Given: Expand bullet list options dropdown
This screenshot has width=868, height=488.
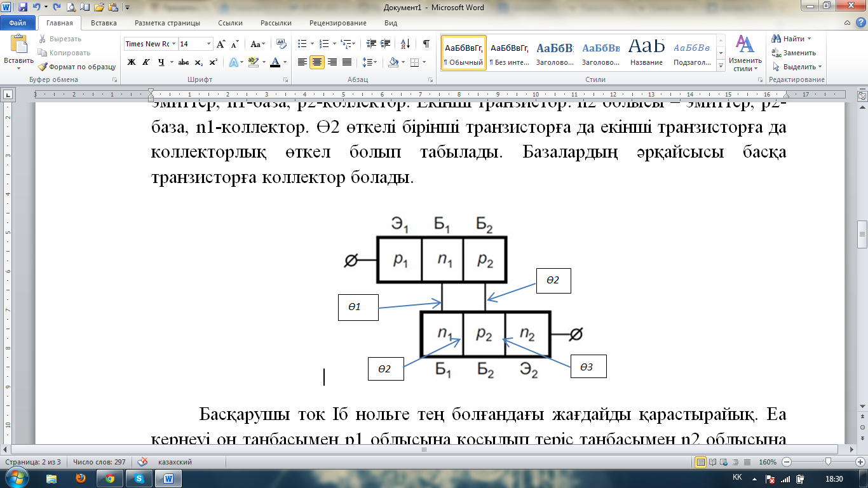Looking at the screenshot, I should (x=312, y=44).
